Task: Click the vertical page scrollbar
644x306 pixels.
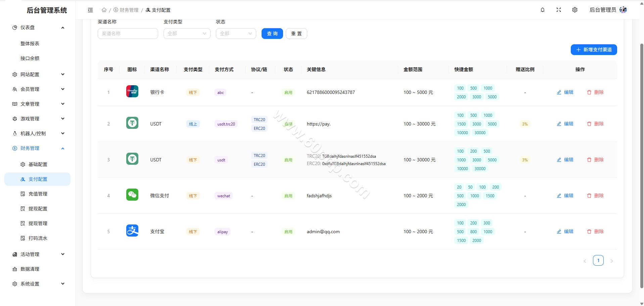Action: [x=642, y=166]
